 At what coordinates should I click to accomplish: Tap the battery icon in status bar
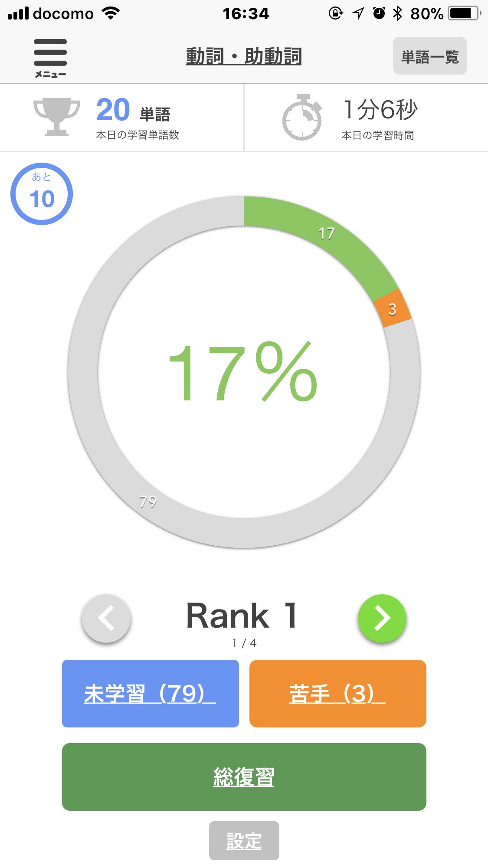(x=464, y=13)
